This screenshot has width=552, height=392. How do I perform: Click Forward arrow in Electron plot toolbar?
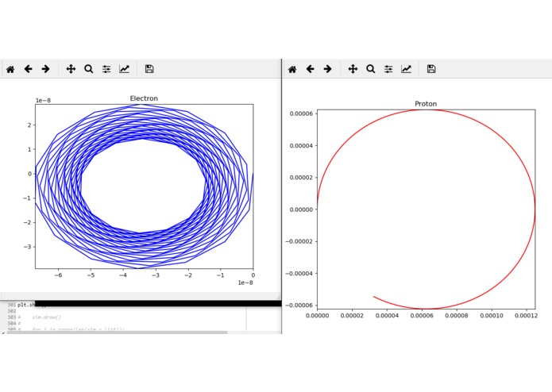[x=46, y=69]
